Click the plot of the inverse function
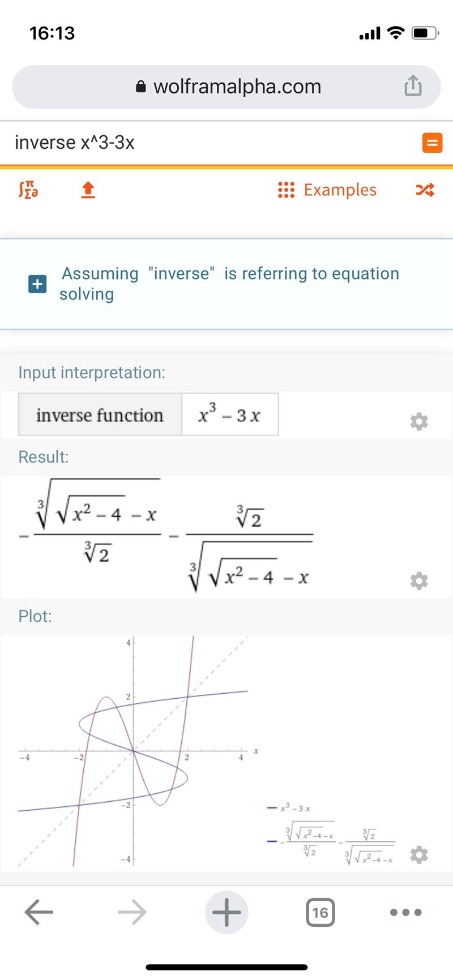 (x=134, y=751)
